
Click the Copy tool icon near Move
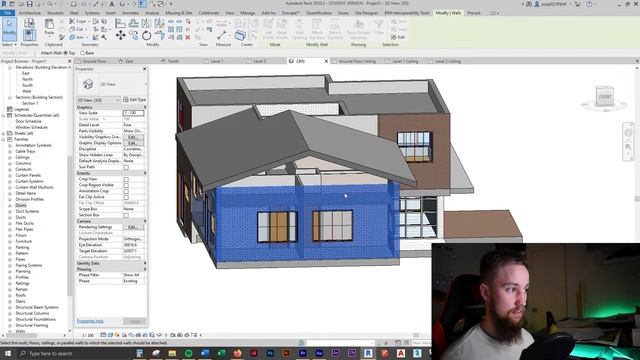[133, 36]
